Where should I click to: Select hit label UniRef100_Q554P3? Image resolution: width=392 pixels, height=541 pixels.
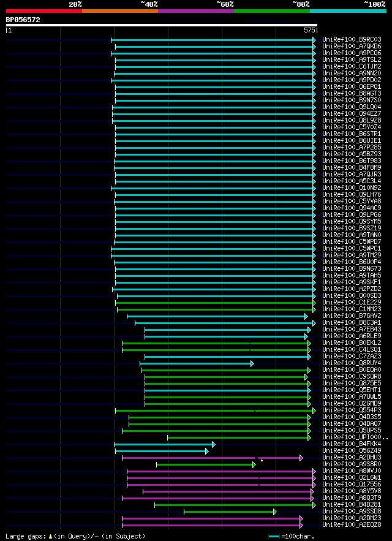[352, 410]
